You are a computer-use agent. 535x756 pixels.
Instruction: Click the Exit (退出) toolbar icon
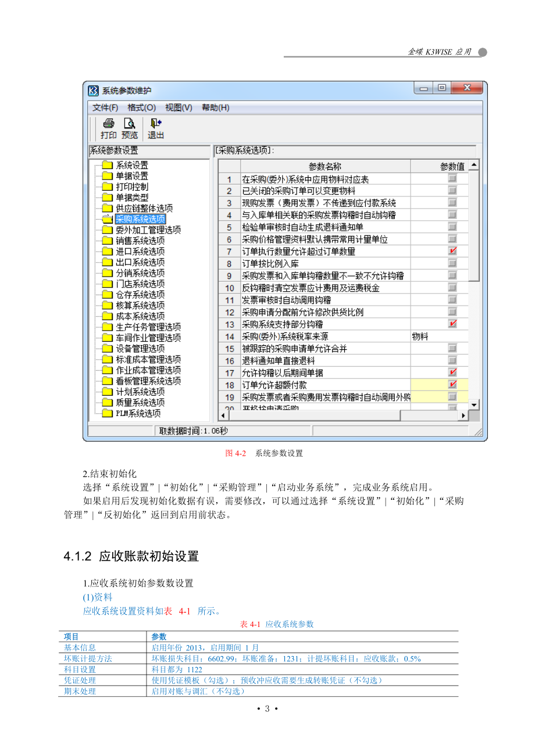pyautogui.click(x=155, y=123)
